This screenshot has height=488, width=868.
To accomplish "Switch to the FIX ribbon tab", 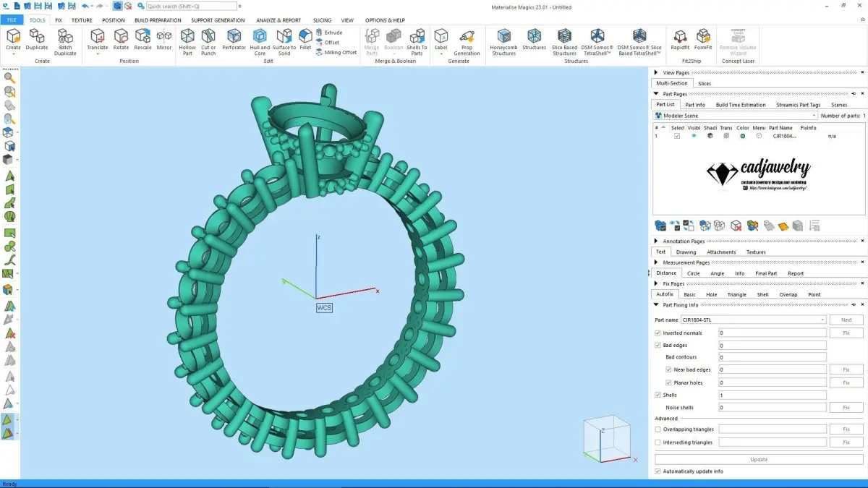I will (59, 20).
